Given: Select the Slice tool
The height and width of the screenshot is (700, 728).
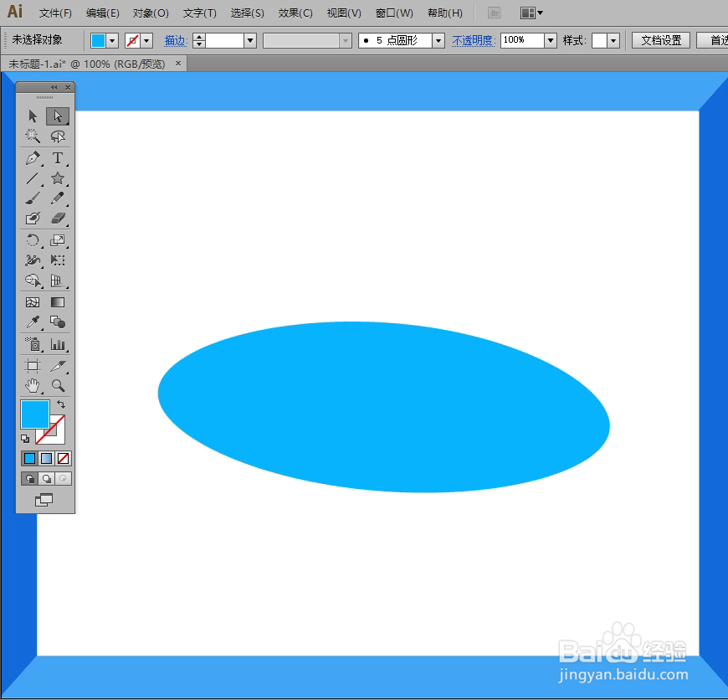Looking at the screenshot, I should tap(58, 366).
